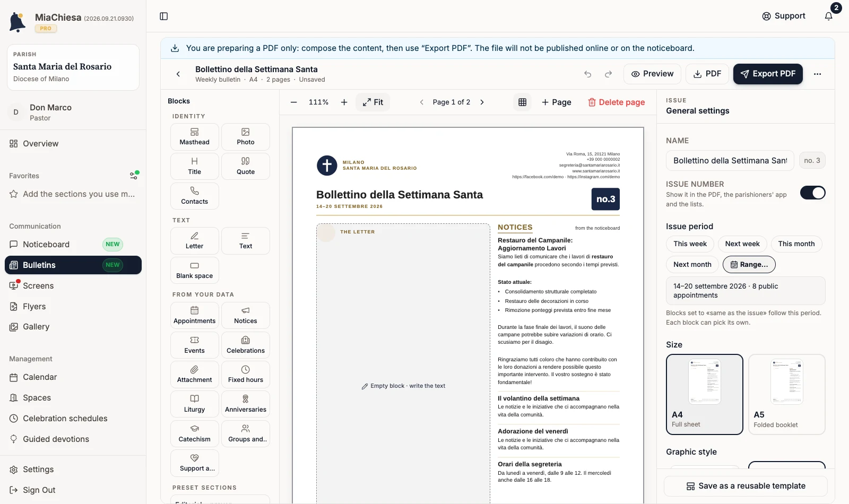The height and width of the screenshot is (504, 849).
Task: Open the three-dots more menu
Action: [817, 74]
